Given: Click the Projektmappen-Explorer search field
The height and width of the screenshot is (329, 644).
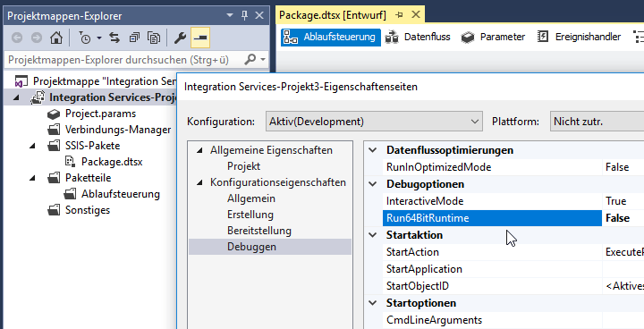Looking at the screenshot, I should tap(123, 60).
